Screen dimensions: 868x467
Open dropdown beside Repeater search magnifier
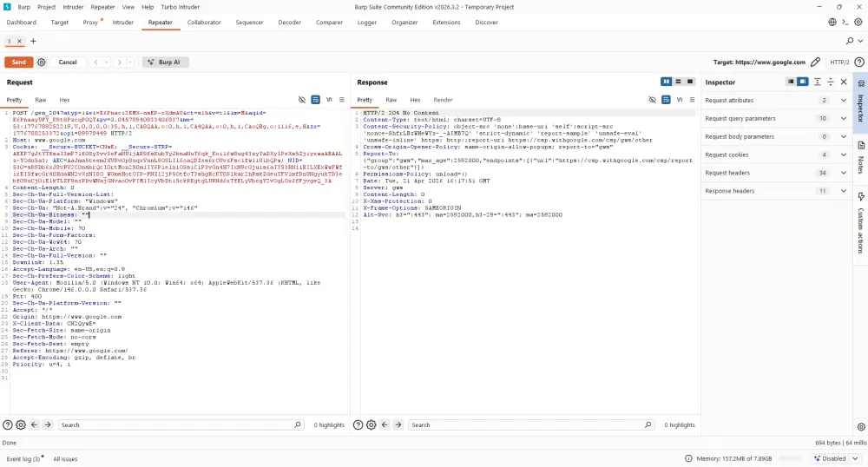[x=861, y=41]
